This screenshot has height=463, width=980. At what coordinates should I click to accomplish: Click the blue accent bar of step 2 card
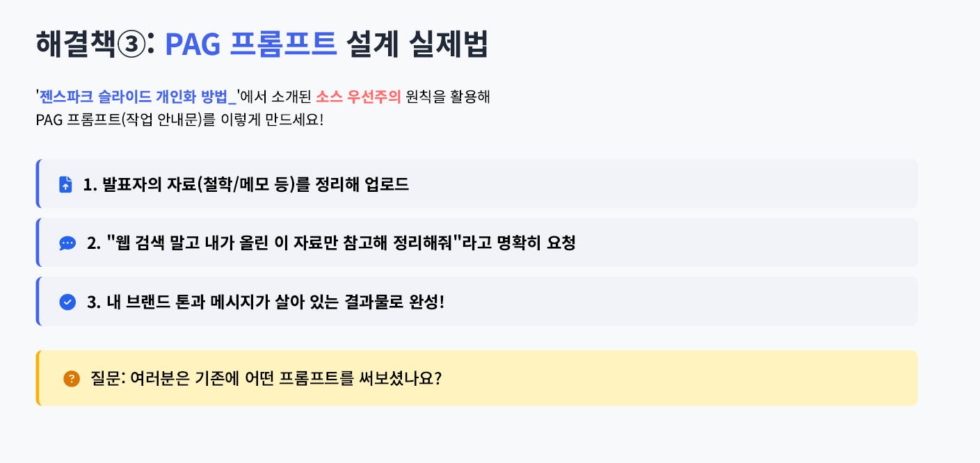point(38,243)
